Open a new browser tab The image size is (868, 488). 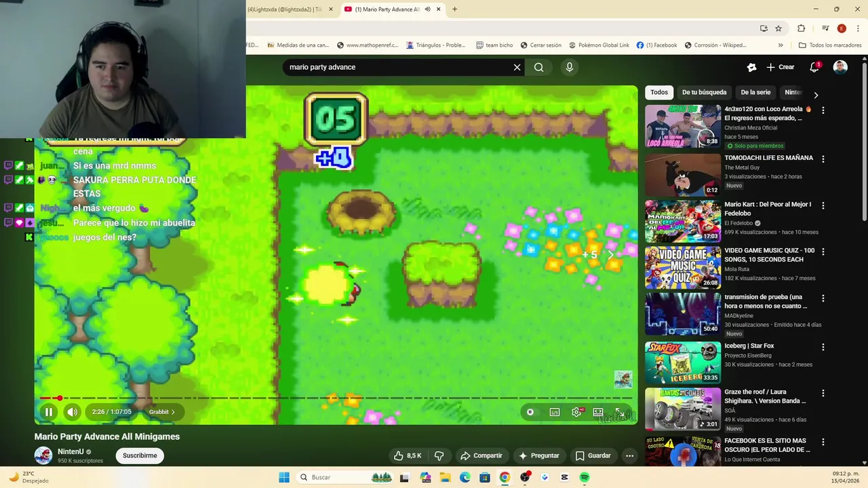click(x=454, y=9)
